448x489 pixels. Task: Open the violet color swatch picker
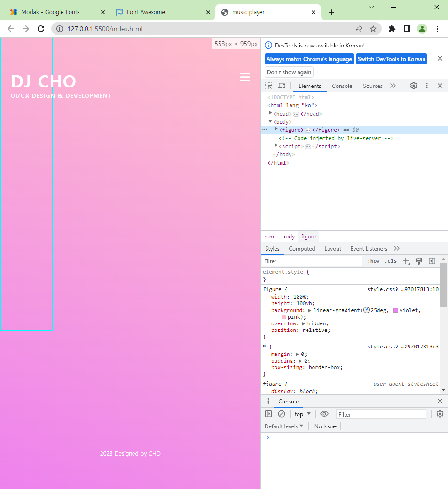click(x=396, y=310)
